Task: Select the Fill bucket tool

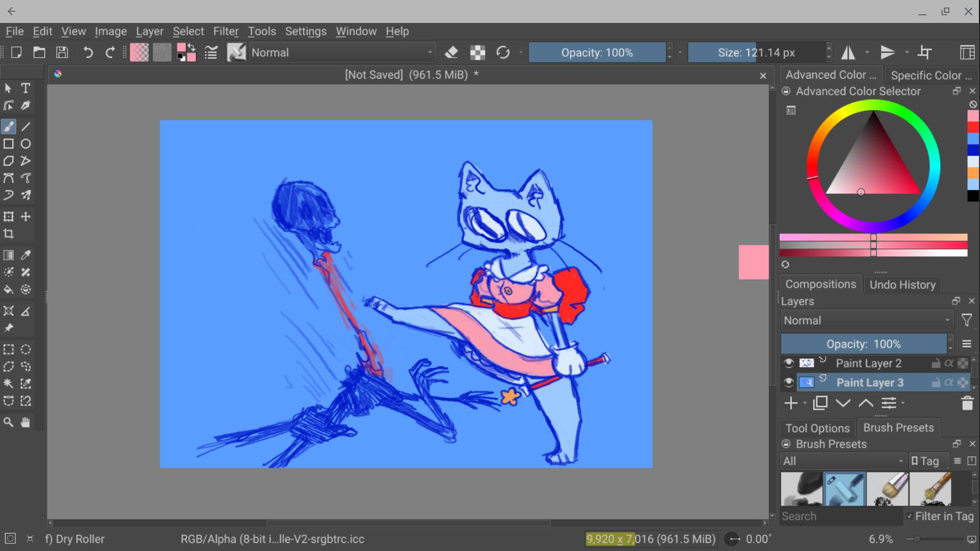Action: coord(9,290)
